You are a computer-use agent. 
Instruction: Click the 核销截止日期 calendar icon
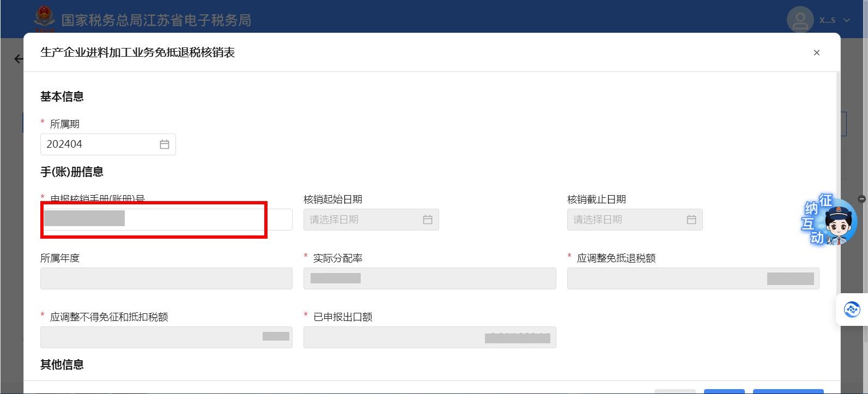point(691,220)
